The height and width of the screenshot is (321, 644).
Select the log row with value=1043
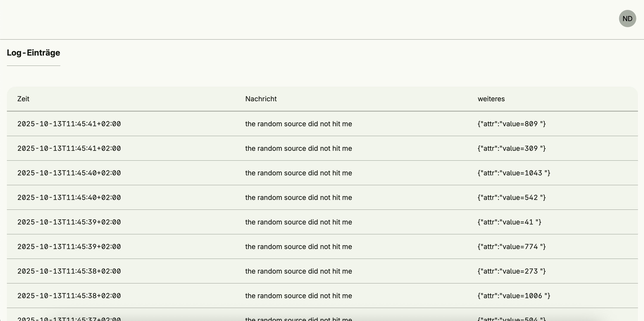pyautogui.click(x=322, y=173)
